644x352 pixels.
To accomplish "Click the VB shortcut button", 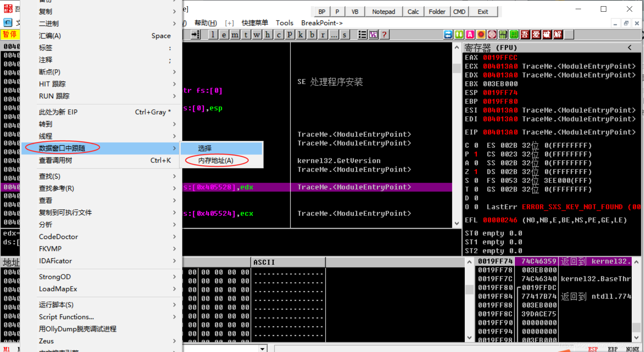I will 355,12.
